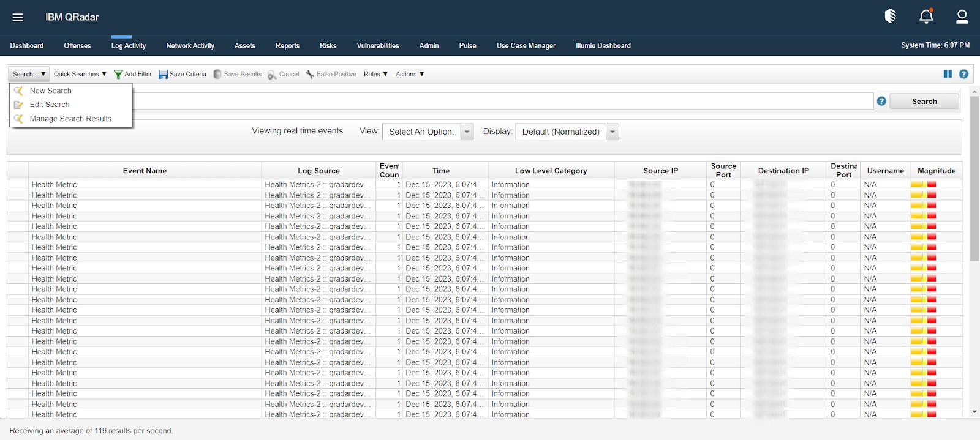980x440 pixels.
Task: Sort by the Log Source column header
Action: (318, 171)
